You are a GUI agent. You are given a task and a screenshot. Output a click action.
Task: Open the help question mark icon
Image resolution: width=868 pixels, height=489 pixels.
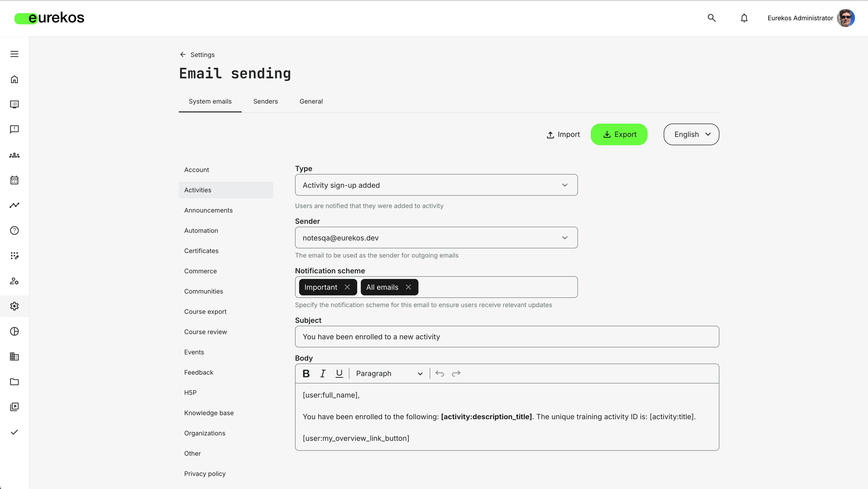[14, 230]
